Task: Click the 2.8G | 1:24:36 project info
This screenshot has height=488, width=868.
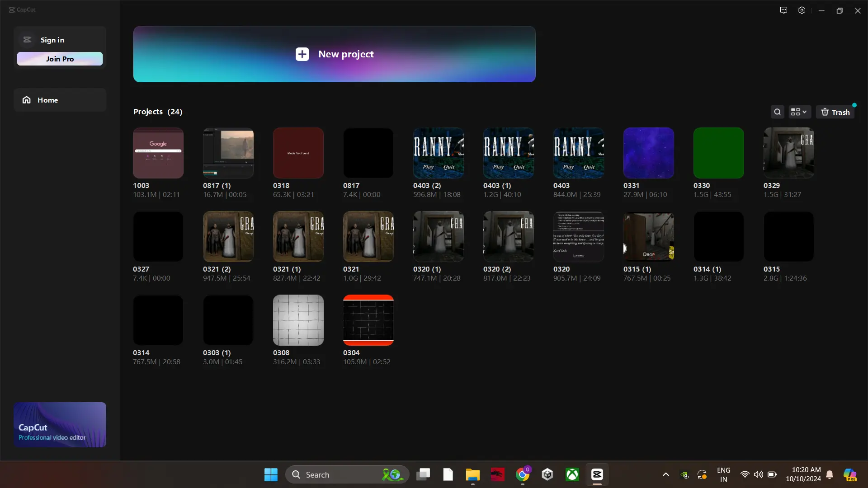Action: (x=785, y=278)
